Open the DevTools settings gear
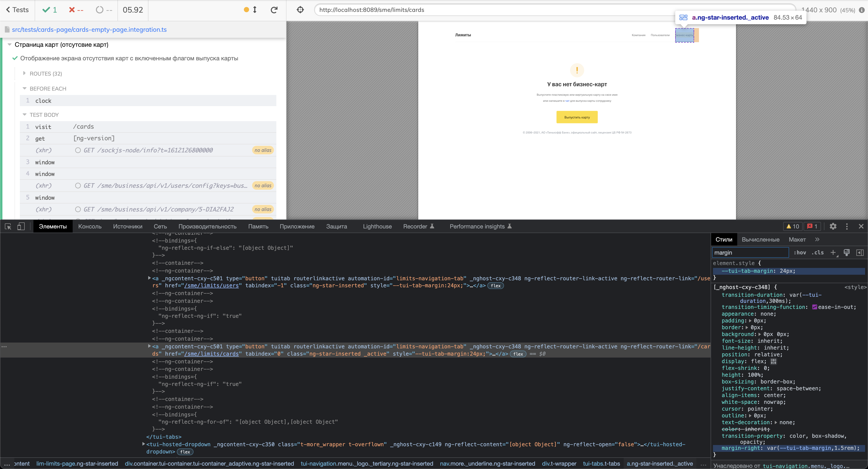This screenshot has height=469, width=868. tap(833, 227)
